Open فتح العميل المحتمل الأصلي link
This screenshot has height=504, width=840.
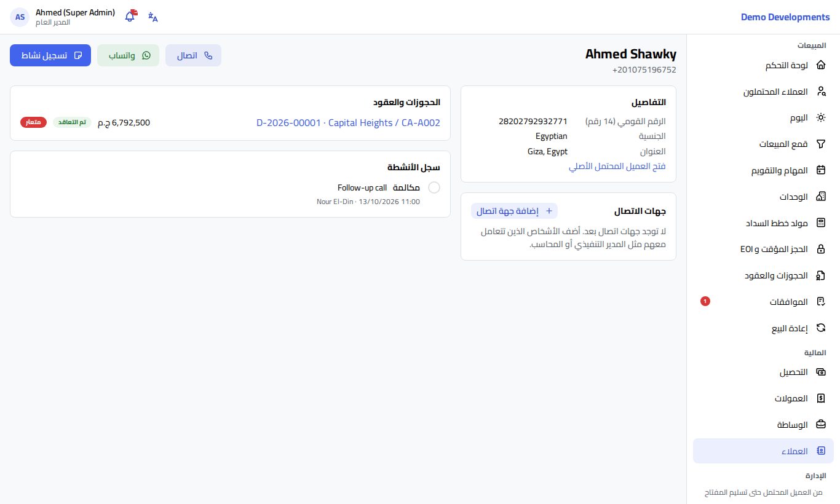[x=617, y=166]
